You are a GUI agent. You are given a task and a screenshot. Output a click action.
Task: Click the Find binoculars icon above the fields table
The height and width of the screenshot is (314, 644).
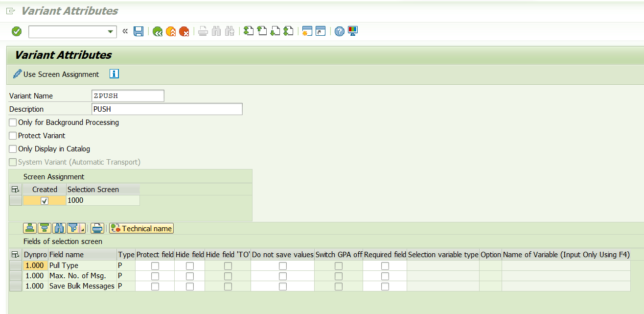pyautogui.click(x=58, y=228)
